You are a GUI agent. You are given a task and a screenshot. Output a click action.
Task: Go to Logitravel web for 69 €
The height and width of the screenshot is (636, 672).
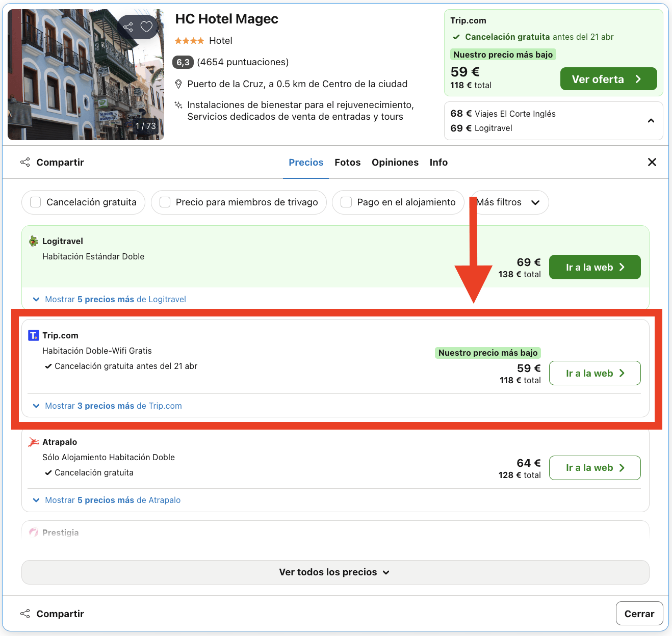[x=595, y=267]
